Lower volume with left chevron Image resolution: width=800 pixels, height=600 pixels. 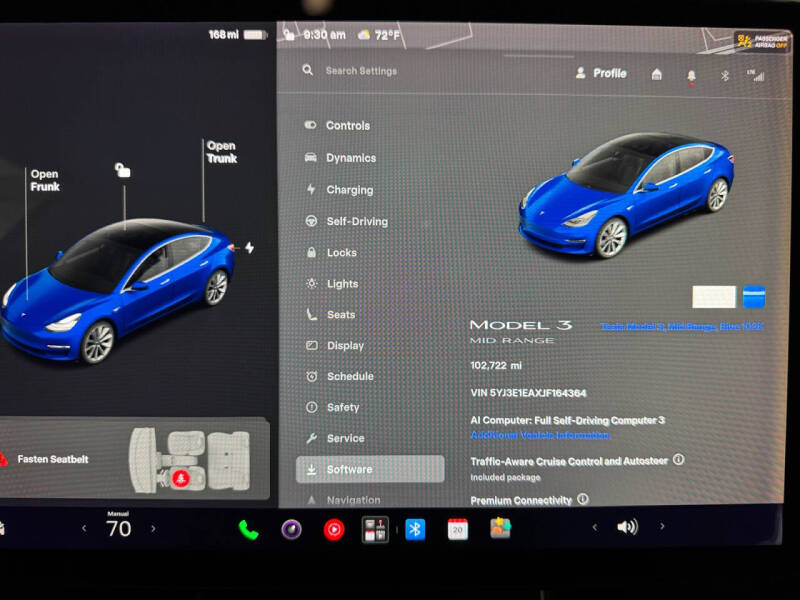594,527
